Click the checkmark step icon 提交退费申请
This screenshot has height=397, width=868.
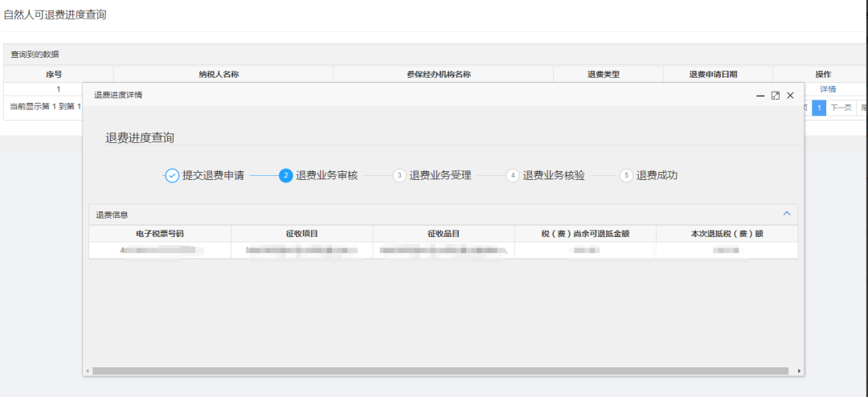(172, 176)
